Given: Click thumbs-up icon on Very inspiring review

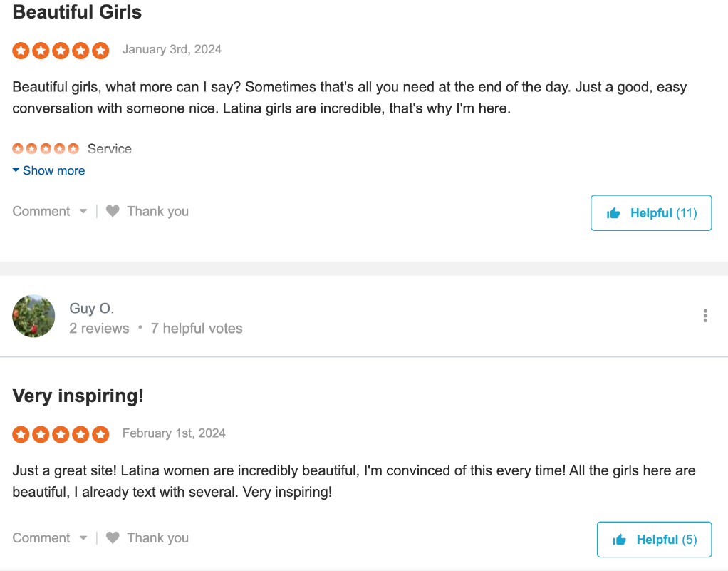Looking at the screenshot, I should (619, 540).
